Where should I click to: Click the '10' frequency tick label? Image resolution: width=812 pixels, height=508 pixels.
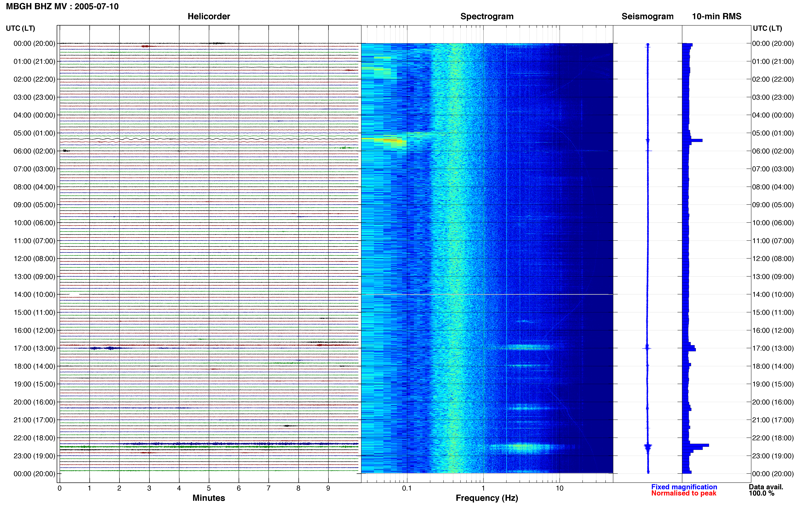click(559, 488)
